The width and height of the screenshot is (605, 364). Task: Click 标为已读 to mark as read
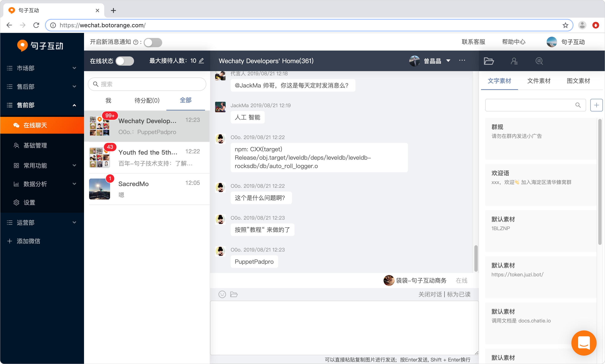(x=459, y=294)
